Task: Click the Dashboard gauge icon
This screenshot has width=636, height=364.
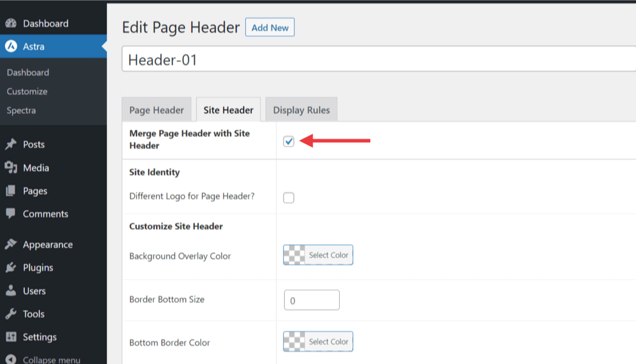Action: pyautogui.click(x=11, y=23)
